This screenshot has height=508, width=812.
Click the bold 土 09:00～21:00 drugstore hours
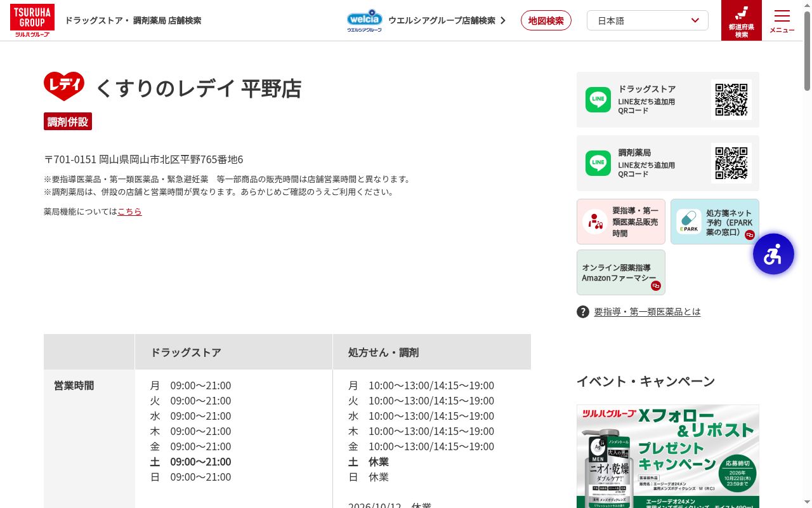[190, 462]
